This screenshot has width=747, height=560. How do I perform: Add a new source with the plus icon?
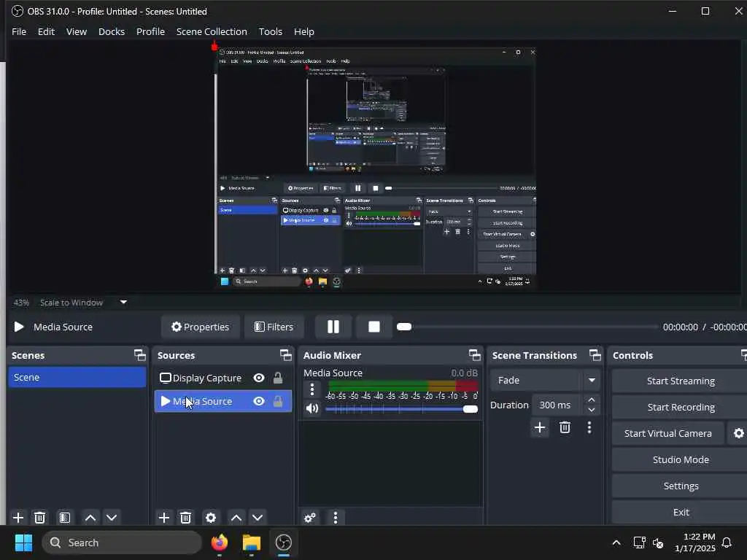pyautogui.click(x=164, y=518)
